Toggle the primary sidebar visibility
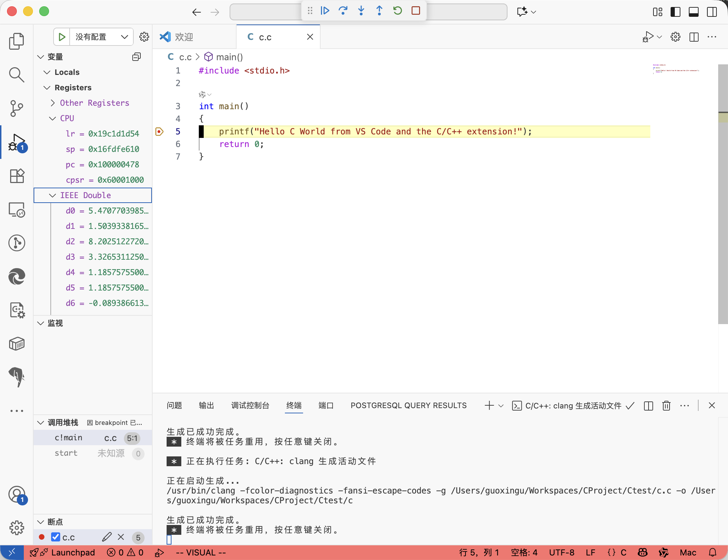This screenshot has height=560, width=728. pyautogui.click(x=675, y=12)
